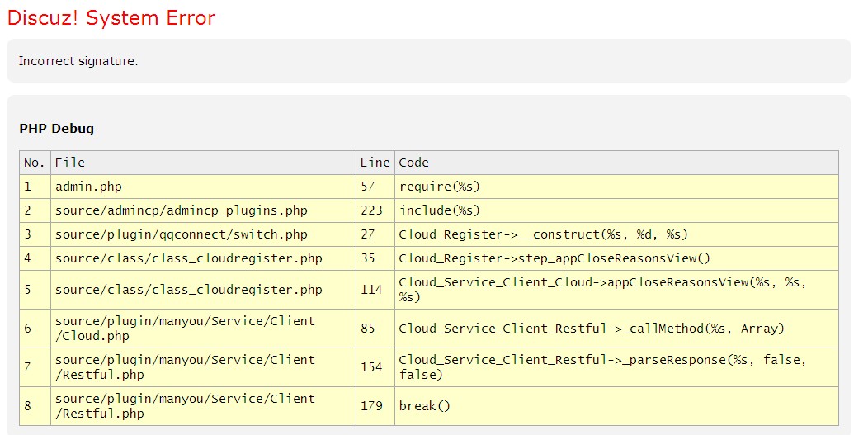The width and height of the screenshot is (868, 435).
Task: Click the 'File' column header
Action: coord(203,163)
